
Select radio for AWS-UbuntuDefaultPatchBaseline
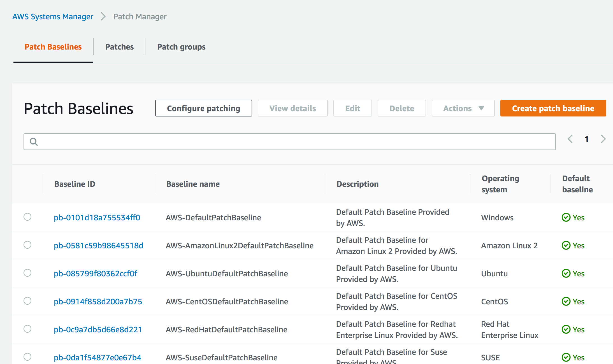[27, 273]
